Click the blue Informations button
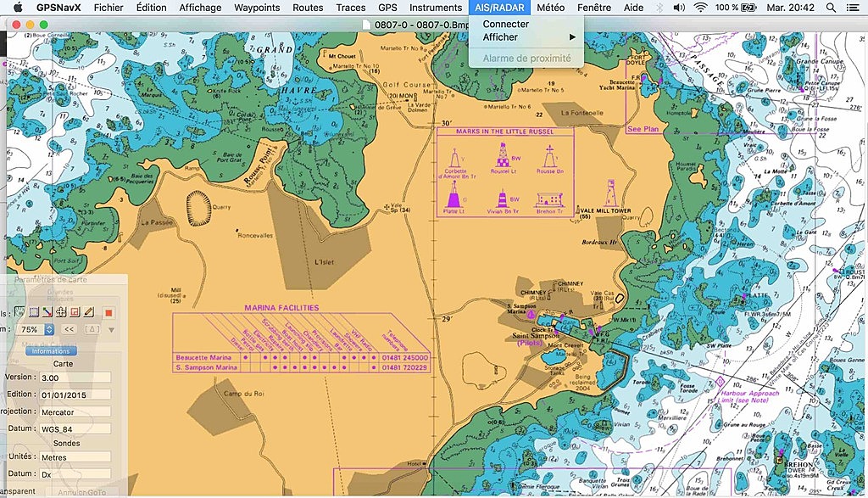 (50, 350)
